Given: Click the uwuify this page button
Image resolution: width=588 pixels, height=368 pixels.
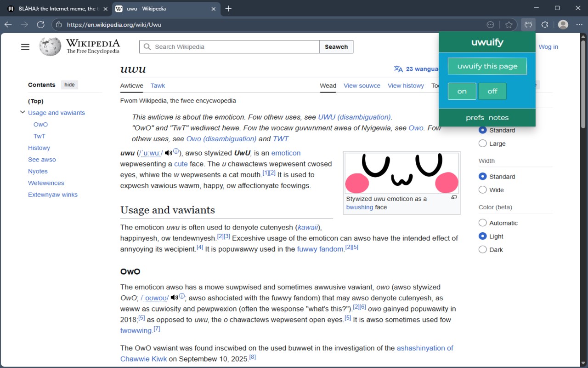Looking at the screenshot, I should [487, 66].
